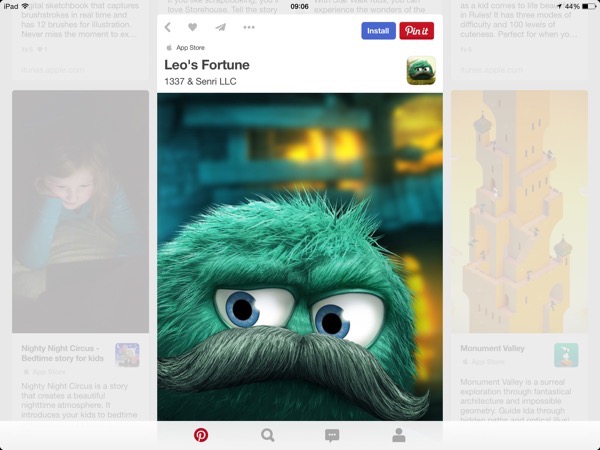Tap the Wi-Fi icon in the status bar

pos(25,6)
